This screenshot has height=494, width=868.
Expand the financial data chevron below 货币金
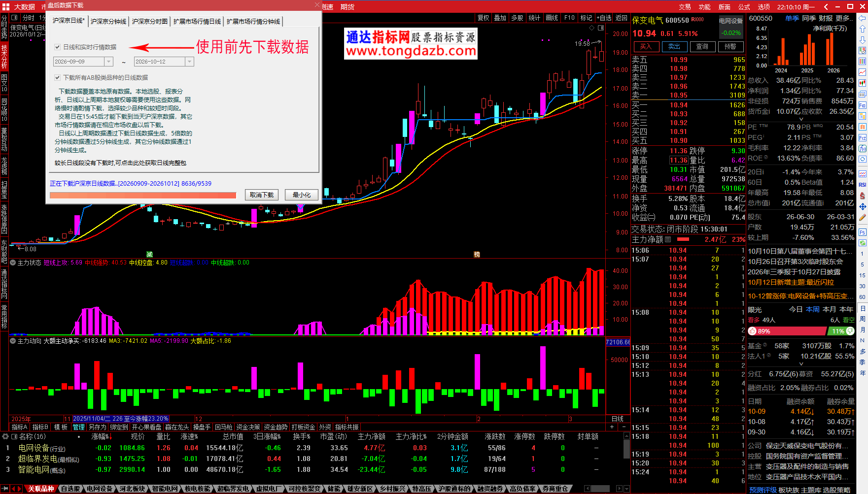click(x=801, y=119)
